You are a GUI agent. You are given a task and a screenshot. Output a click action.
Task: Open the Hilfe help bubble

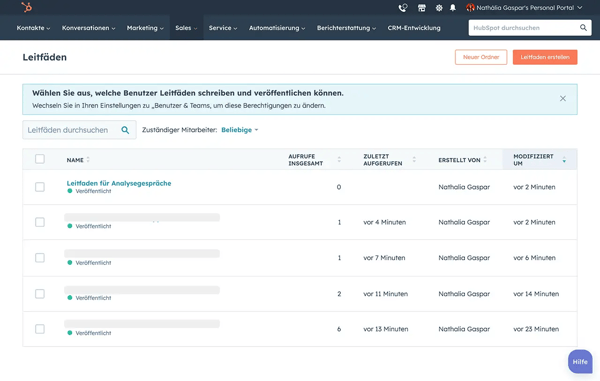pyautogui.click(x=580, y=361)
